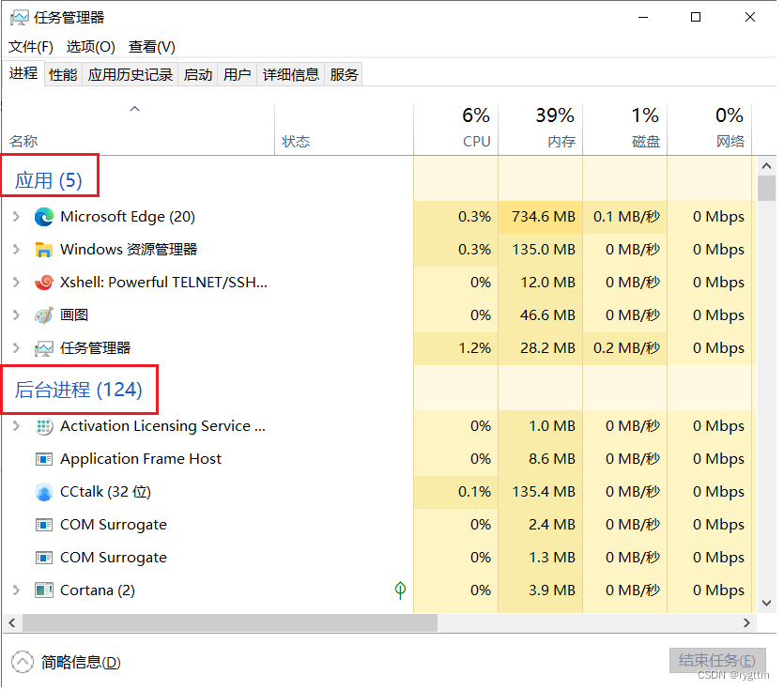
Task: Click the Activation Licensing Service icon
Action: pyautogui.click(x=44, y=426)
